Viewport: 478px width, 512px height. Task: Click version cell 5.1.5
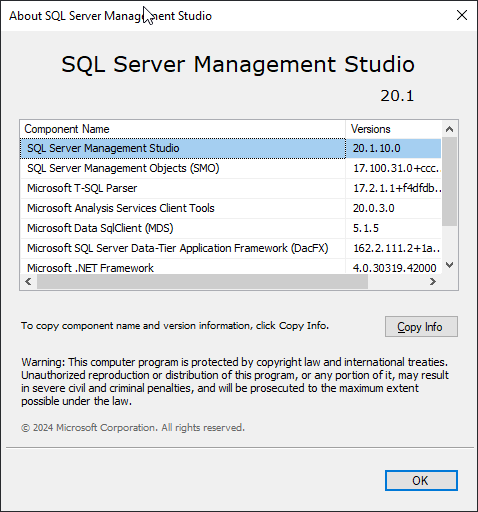click(394, 228)
